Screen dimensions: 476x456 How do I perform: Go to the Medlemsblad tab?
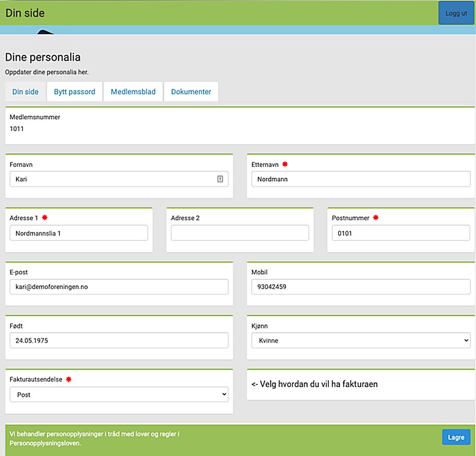[x=133, y=92]
